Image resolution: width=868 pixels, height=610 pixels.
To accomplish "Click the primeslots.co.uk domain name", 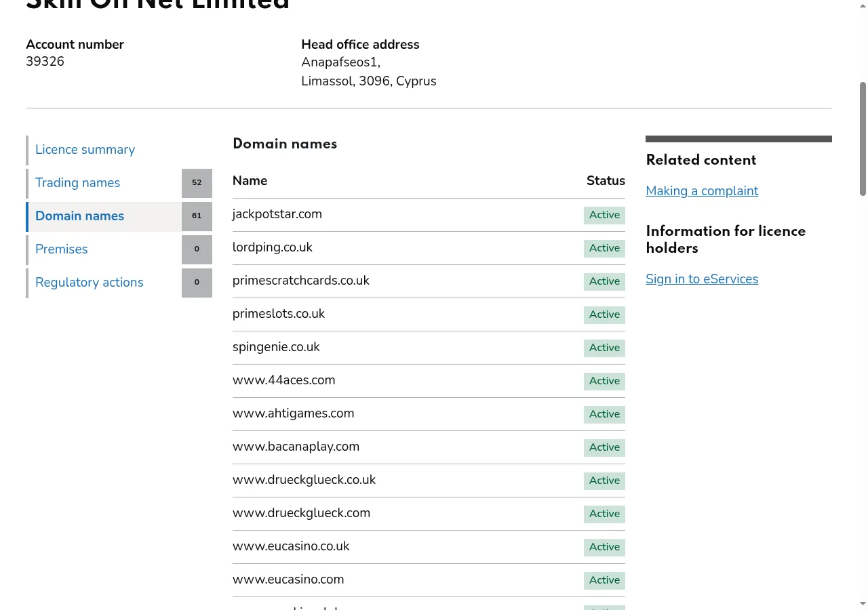I will click(x=278, y=314).
